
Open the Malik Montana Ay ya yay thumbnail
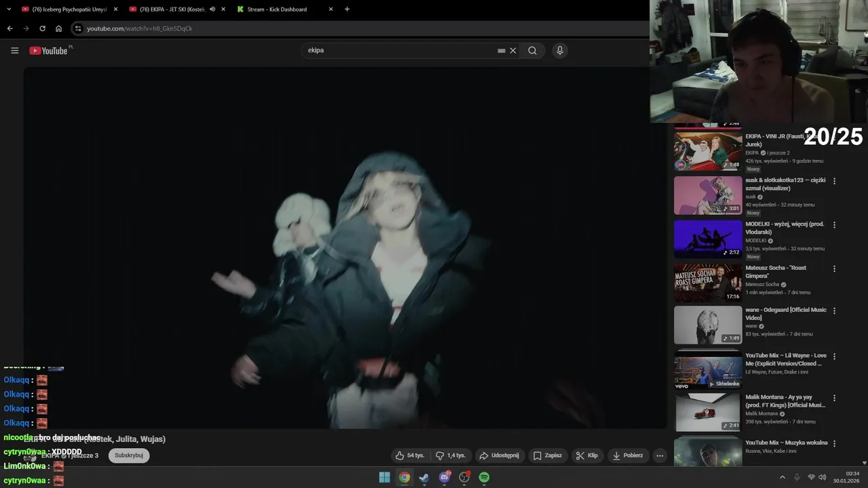(708, 413)
